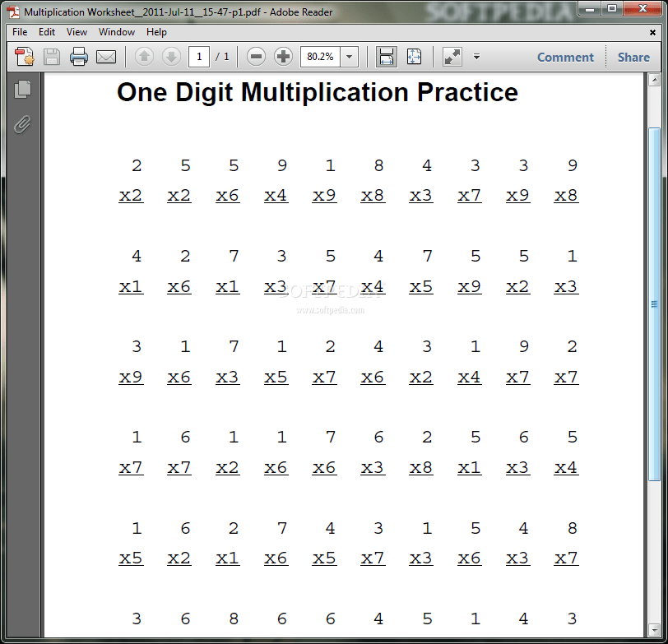Click the vertical scrollbar up arrow
The width and height of the screenshot is (668, 644).
pos(654,80)
